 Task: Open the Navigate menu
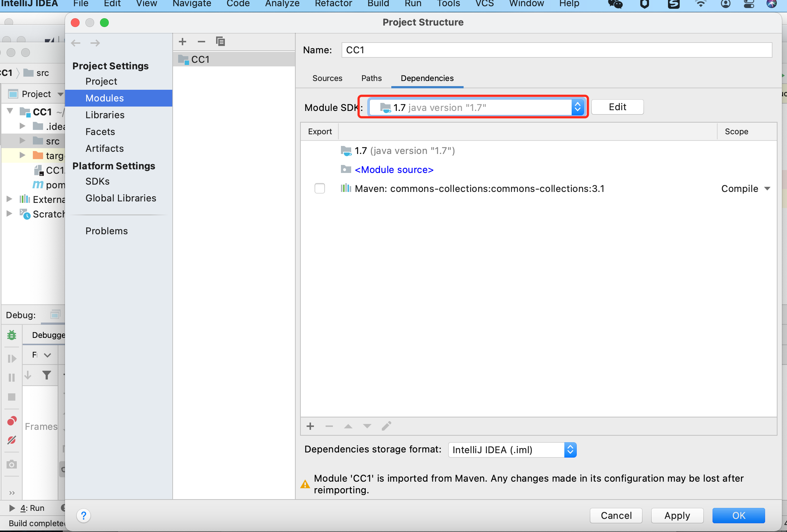click(192, 4)
